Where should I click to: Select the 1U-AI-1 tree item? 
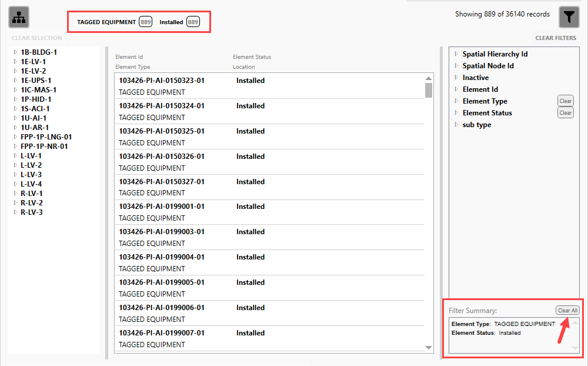click(x=34, y=118)
